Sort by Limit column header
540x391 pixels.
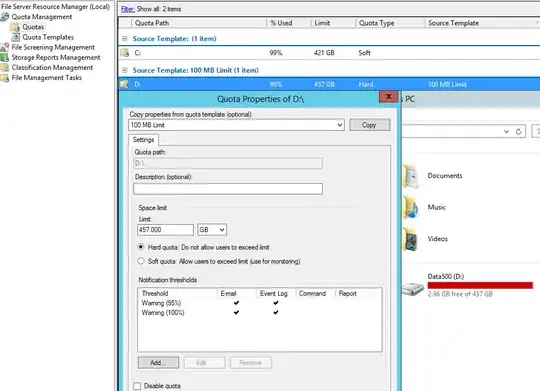[x=333, y=23]
